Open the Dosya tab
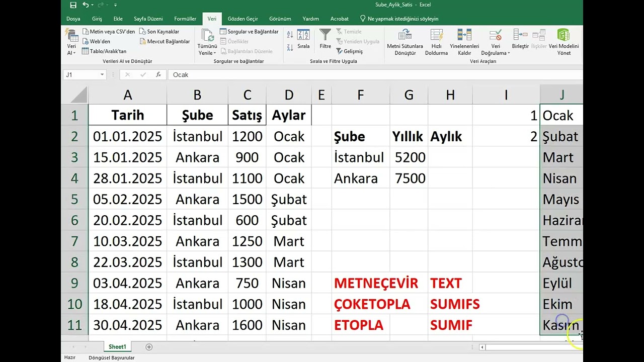This screenshot has width=644, height=362. tap(73, 19)
